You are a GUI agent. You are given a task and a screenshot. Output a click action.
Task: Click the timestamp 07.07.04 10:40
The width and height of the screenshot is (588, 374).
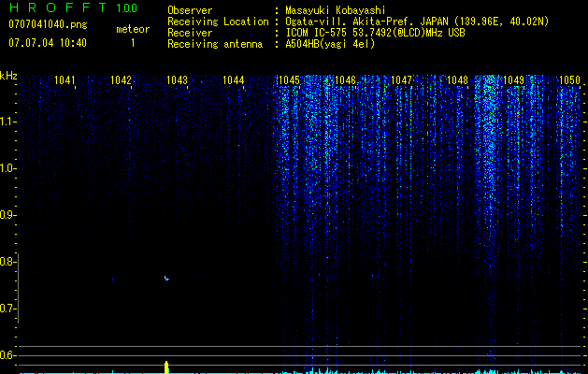coord(48,43)
